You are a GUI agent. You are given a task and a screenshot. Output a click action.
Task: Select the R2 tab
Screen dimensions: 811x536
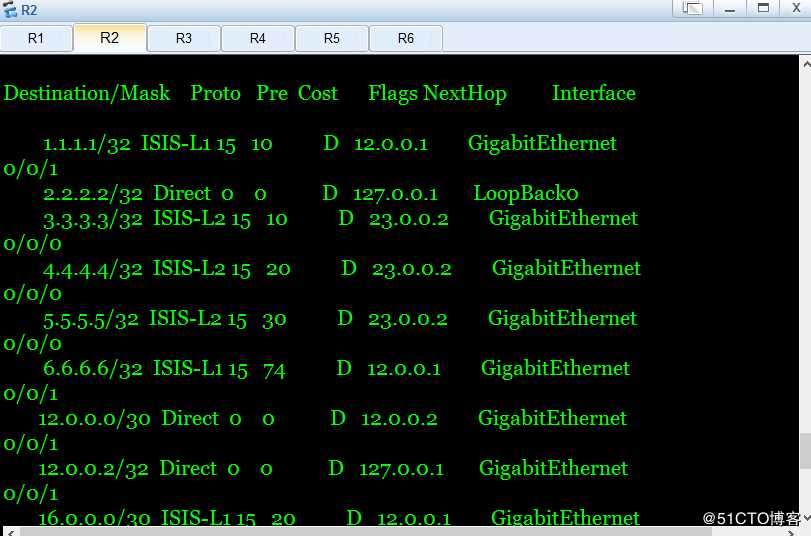coord(110,38)
